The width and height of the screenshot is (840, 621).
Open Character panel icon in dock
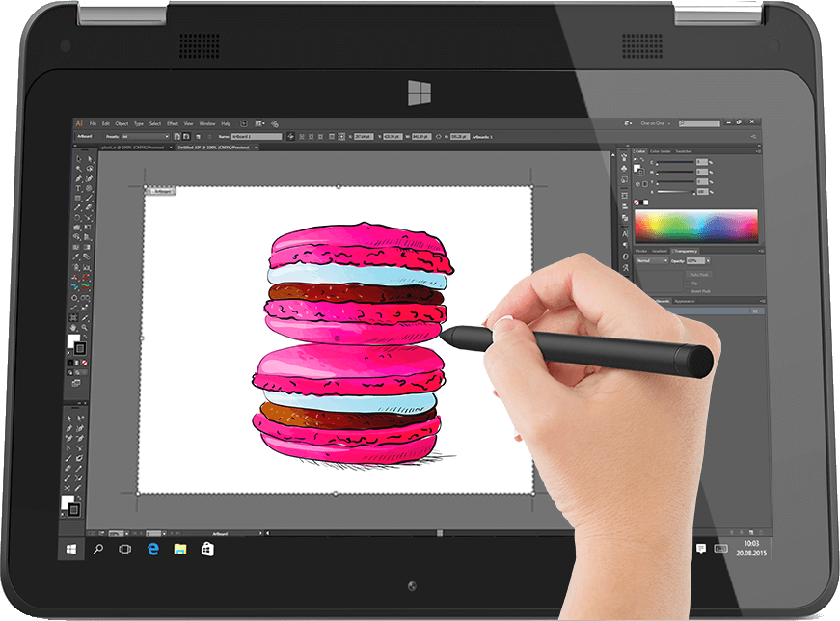(625, 233)
